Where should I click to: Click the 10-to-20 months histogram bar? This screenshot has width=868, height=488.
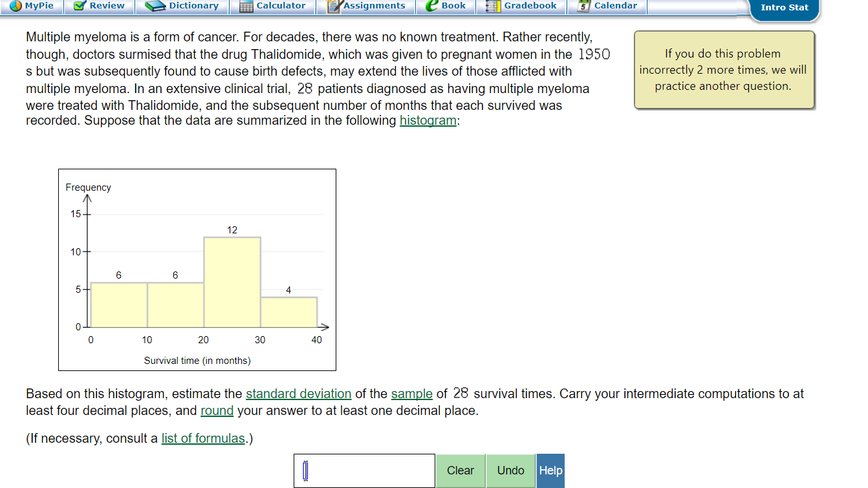point(176,304)
